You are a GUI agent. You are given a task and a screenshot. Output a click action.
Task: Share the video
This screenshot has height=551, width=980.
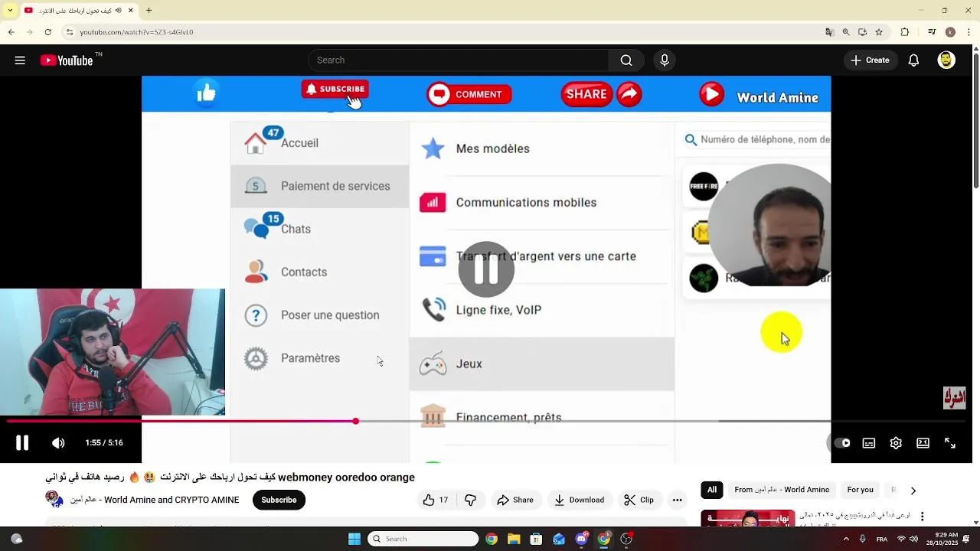[515, 500]
